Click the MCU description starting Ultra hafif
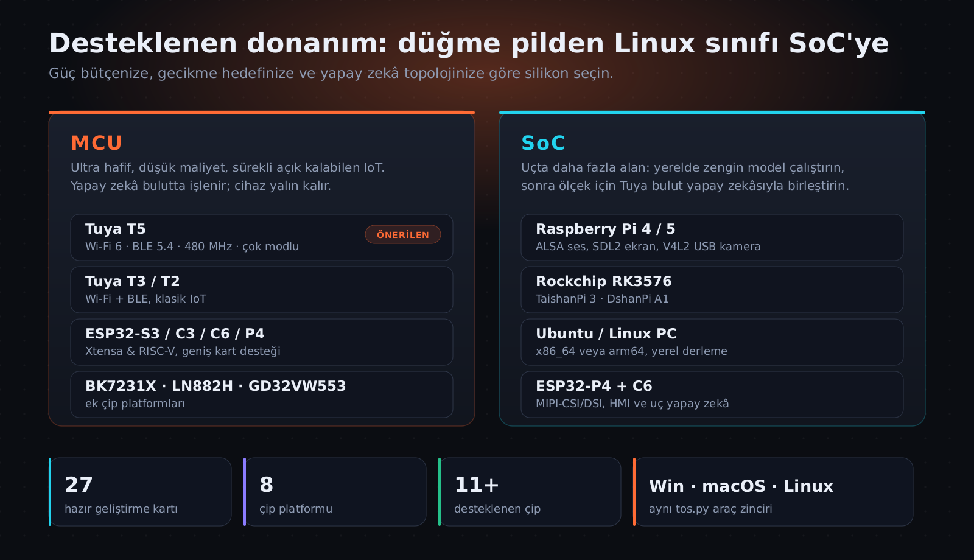Screen dimensions: 974x560 (228, 177)
